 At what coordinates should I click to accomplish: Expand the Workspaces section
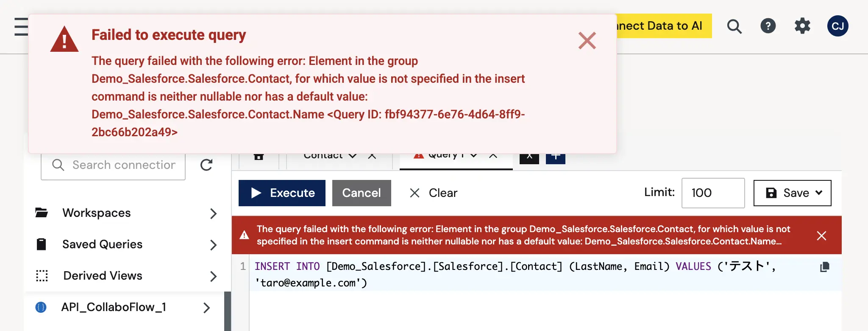(x=213, y=213)
